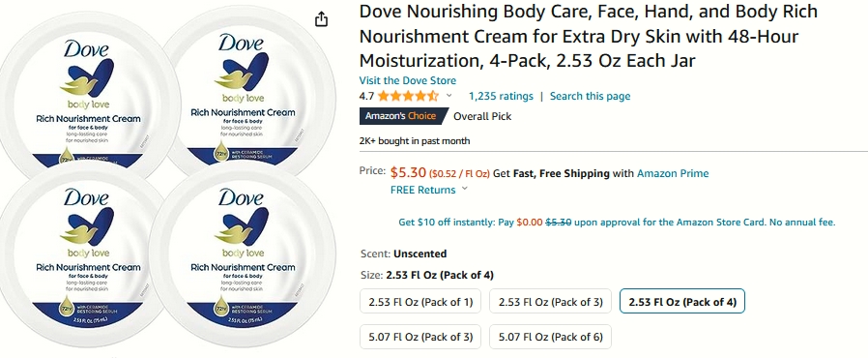The width and height of the screenshot is (868, 358).
Task: Click the share icon above product image
Action: [x=321, y=19]
